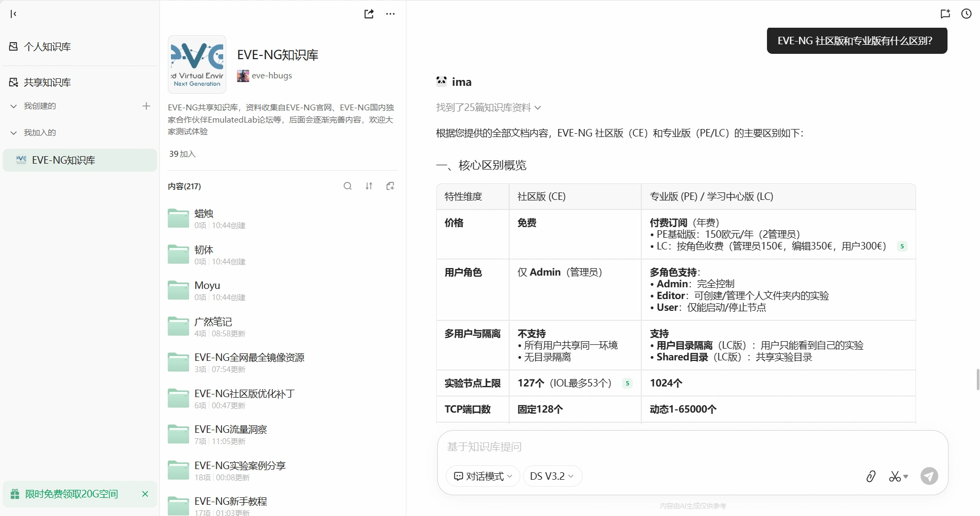Screen dimensions: 980x516
Task: Open the EVE-NG新手教程 folder
Action: click(231, 502)
